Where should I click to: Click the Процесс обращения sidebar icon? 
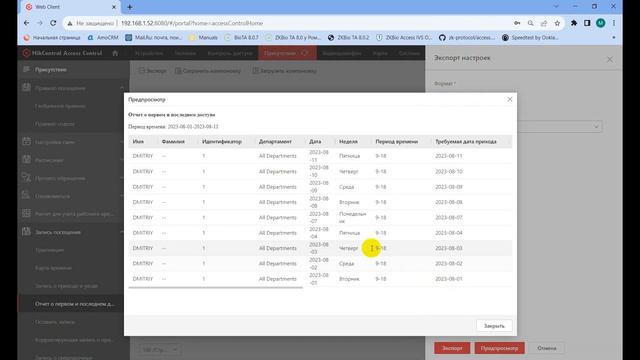point(26,178)
